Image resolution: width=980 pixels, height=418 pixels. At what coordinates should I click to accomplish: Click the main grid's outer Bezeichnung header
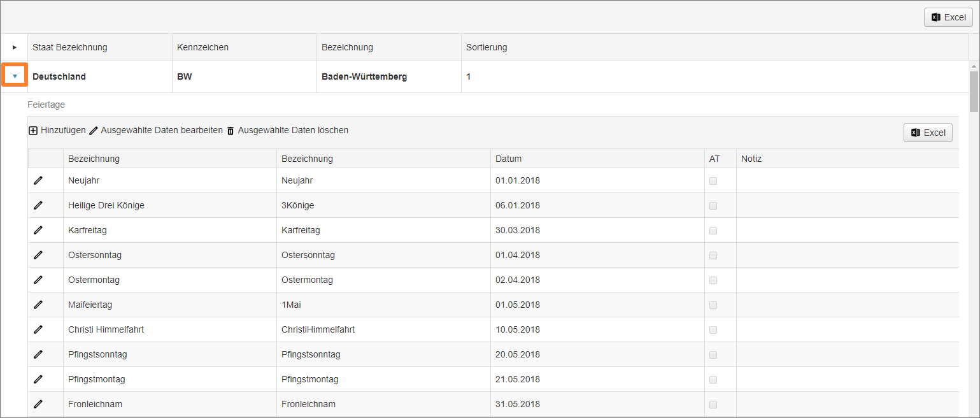pyautogui.click(x=389, y=47)
